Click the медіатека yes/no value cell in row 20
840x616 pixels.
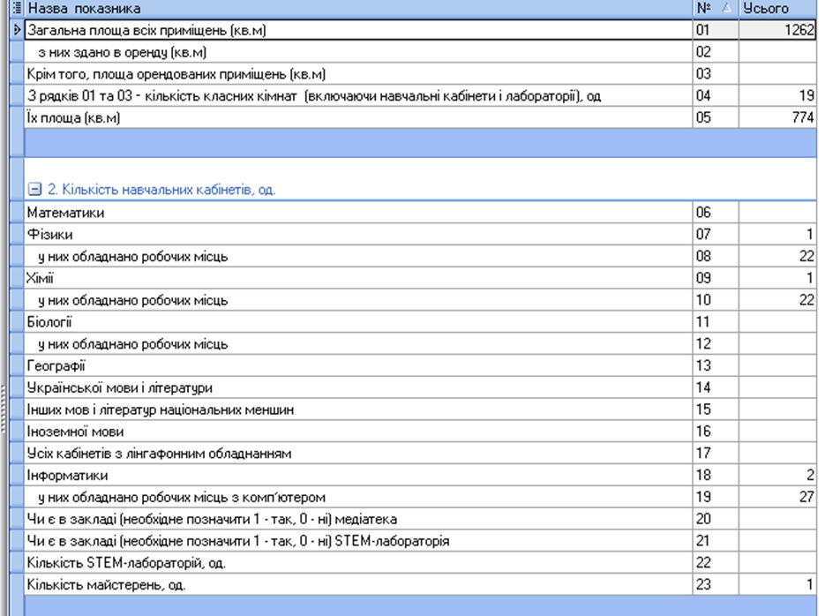pos(777,519)
